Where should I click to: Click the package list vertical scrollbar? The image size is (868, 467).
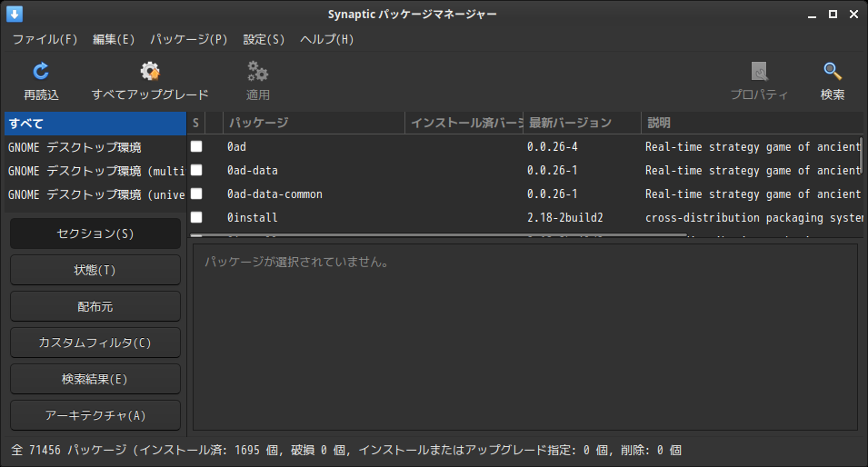pos(861,155)
